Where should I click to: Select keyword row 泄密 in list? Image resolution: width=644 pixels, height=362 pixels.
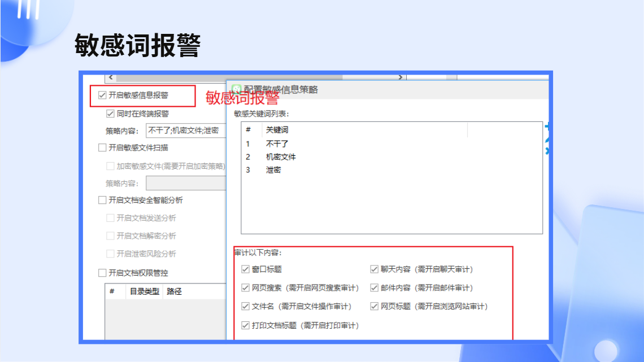(x=392, y=170)
